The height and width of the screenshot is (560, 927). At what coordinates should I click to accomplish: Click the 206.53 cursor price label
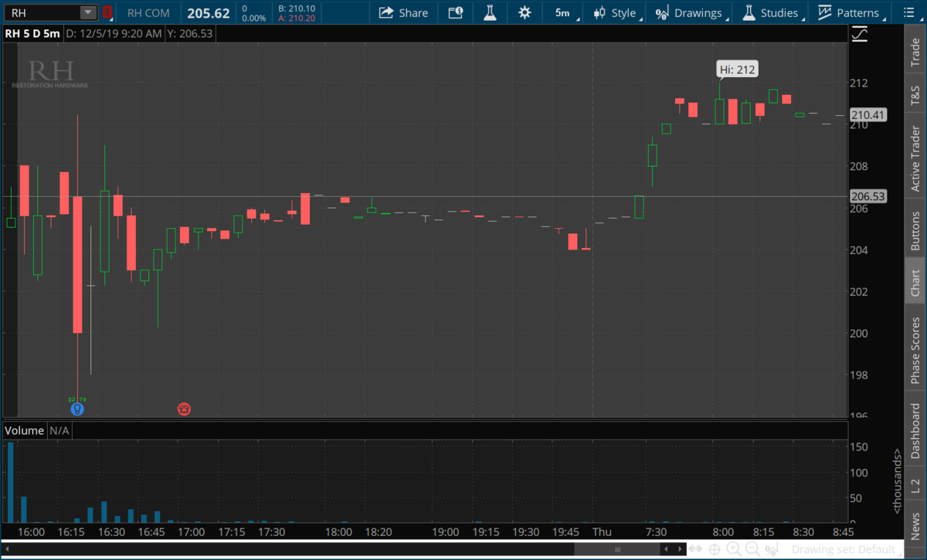[x=868, y=196]
